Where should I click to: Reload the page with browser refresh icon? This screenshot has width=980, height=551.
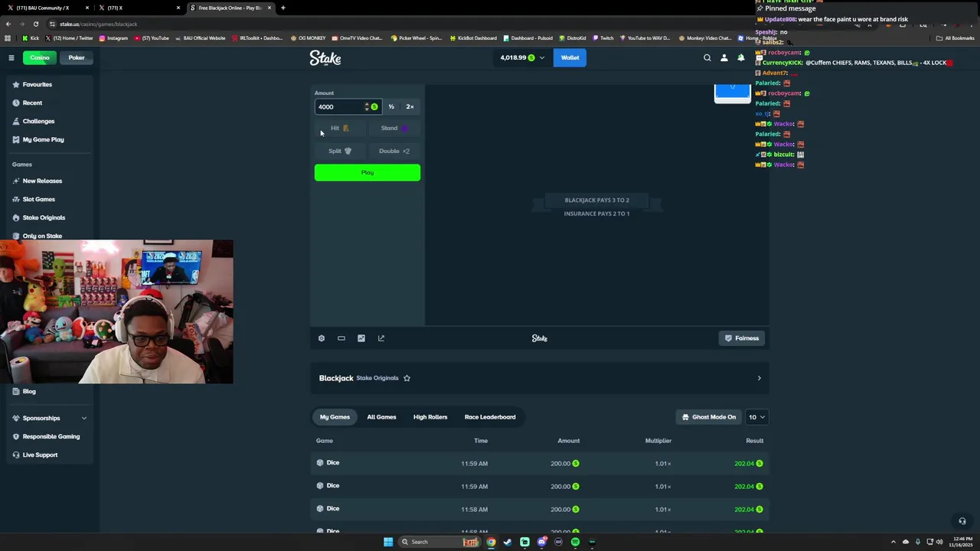tap(35, 24)
